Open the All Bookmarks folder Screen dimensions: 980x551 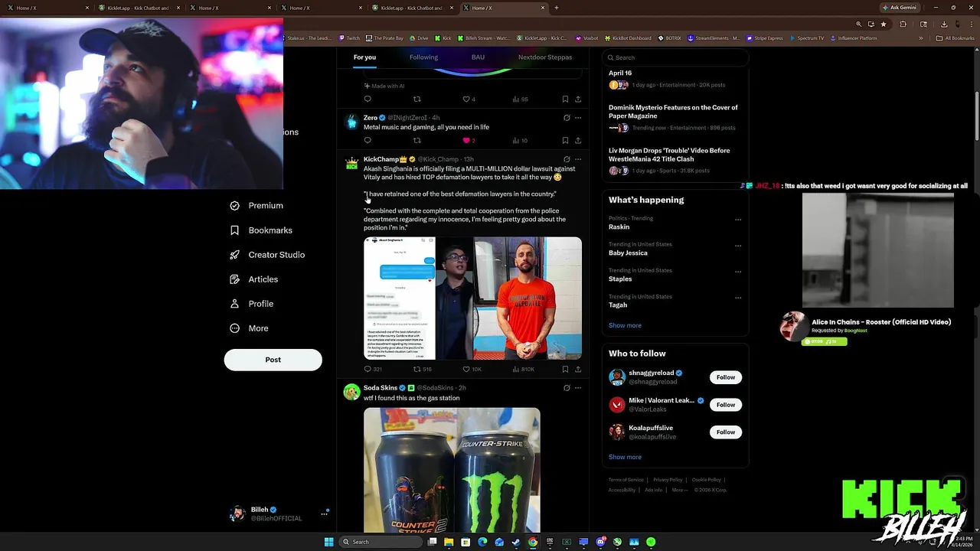coord(955,38)
